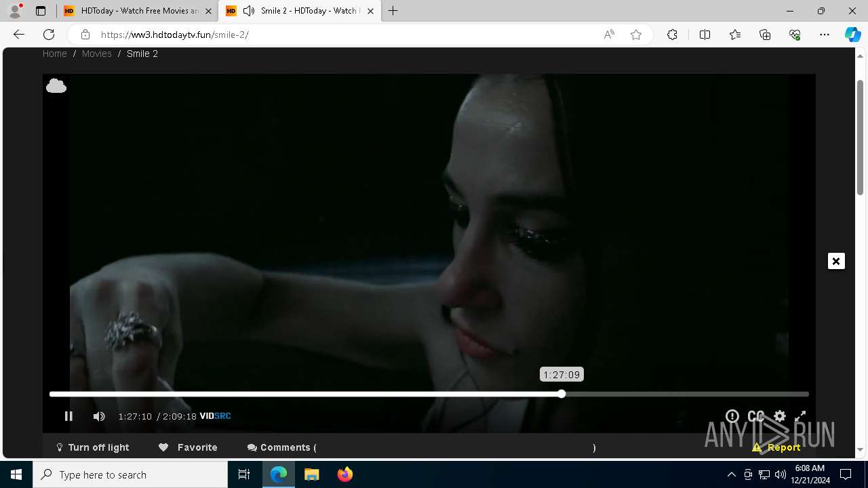Image resolution: width=868 pixels, height=488 pixels.
Task: Click the video progress bar handle
Action: [561, 394]
